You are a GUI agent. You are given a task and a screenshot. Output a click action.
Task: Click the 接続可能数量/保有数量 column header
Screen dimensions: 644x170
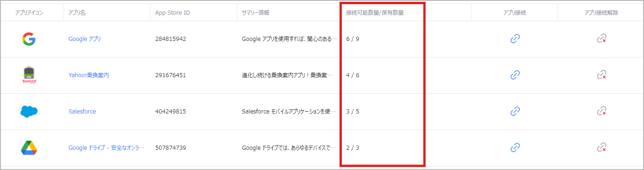375,12
